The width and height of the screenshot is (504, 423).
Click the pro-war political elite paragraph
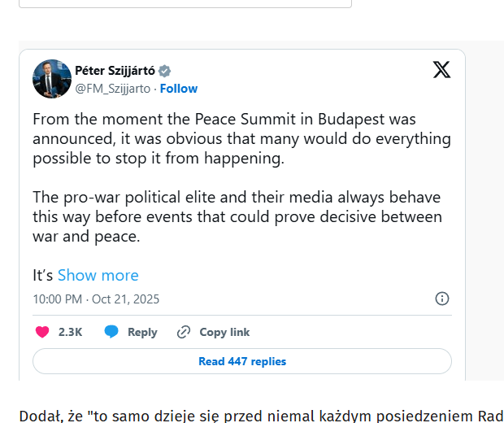(x=237, y=217)
